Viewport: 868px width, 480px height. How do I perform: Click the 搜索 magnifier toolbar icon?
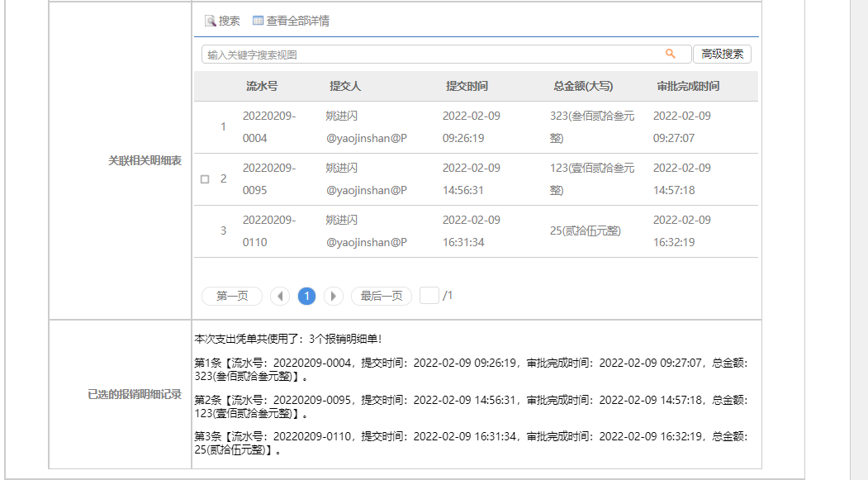coord(211,21)
